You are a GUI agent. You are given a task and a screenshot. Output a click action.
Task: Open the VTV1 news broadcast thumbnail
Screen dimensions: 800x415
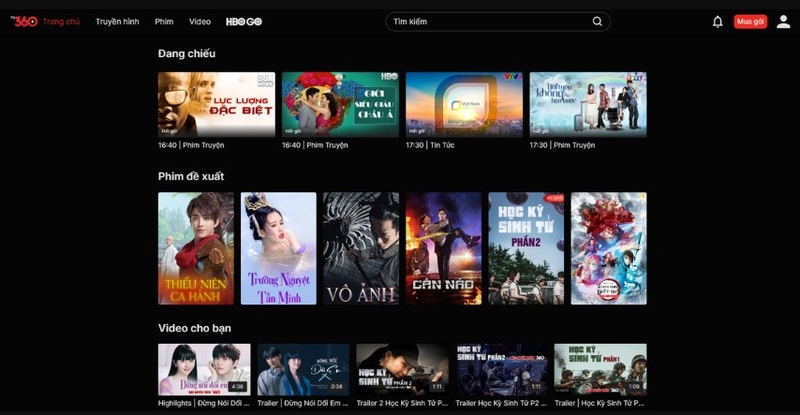click(x=464, y=105)
